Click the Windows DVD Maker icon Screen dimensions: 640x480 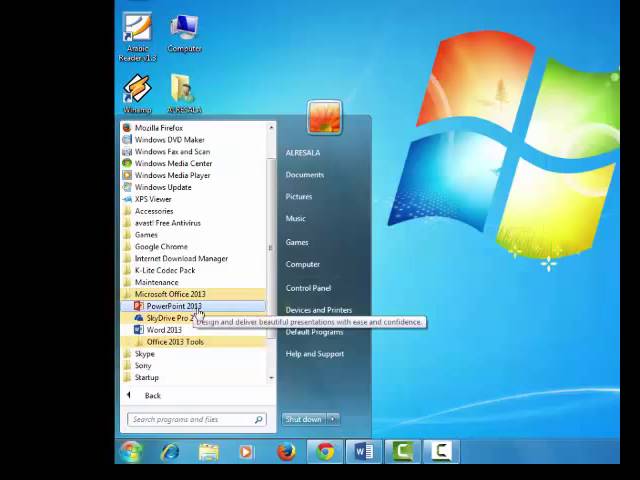(127, 140)
